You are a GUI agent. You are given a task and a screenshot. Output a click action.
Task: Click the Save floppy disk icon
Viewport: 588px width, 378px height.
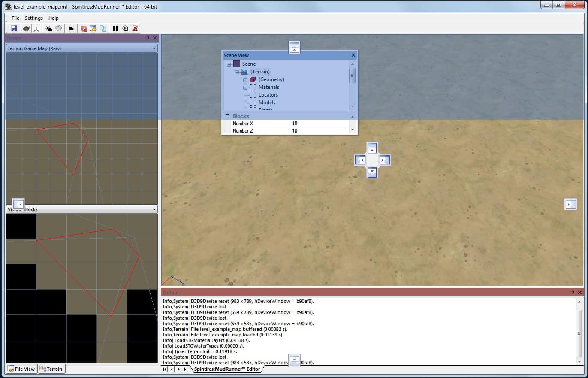14,29
